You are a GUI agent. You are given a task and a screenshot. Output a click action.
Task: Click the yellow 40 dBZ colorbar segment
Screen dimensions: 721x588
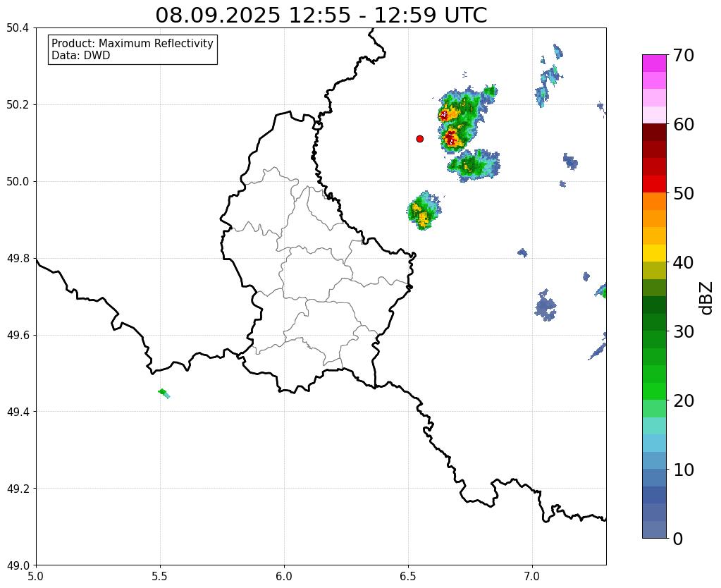pos(654,253)
